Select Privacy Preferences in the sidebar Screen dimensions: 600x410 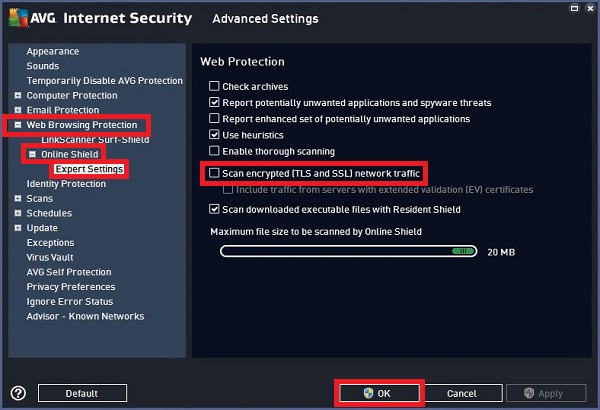click(71, 287)
